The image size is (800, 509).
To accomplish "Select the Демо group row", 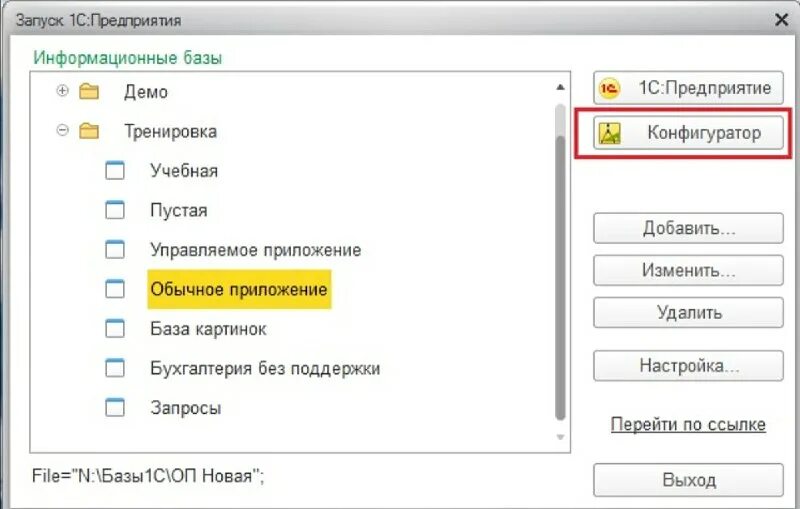I will tap(146, 92).
